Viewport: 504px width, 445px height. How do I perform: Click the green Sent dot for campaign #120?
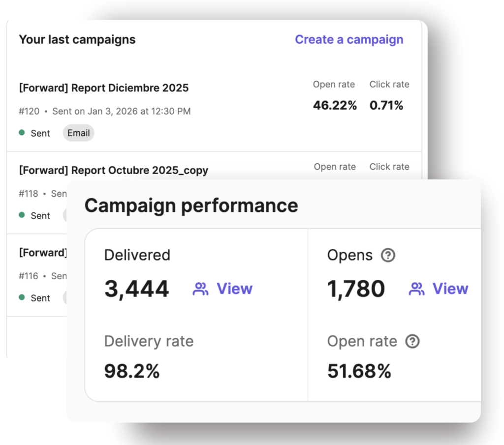pyautogui.click(x=22, y=133)
